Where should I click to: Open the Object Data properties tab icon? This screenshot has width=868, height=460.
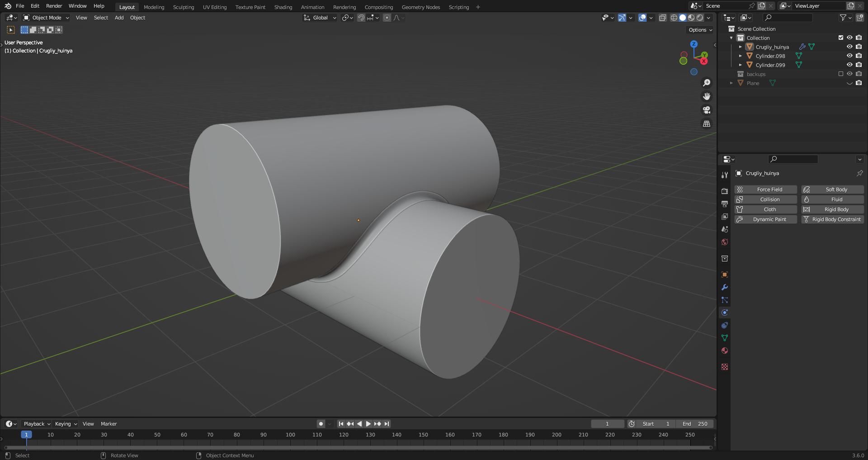pos(725,338)
